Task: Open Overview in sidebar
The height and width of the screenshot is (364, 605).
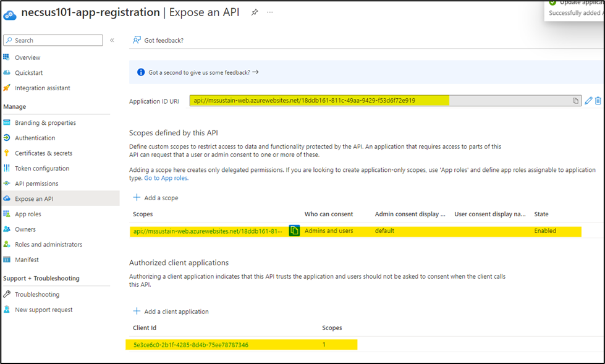Action: [x=27, y=57]
